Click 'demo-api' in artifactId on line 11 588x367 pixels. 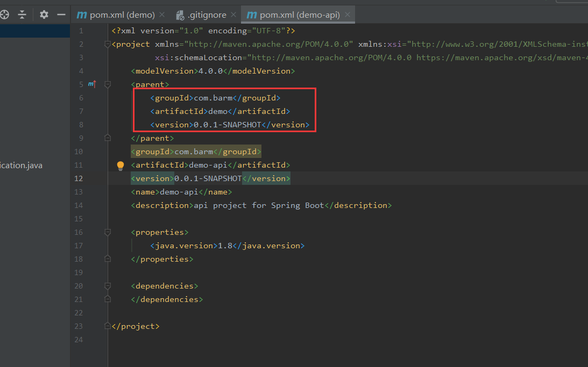[208, 165]
